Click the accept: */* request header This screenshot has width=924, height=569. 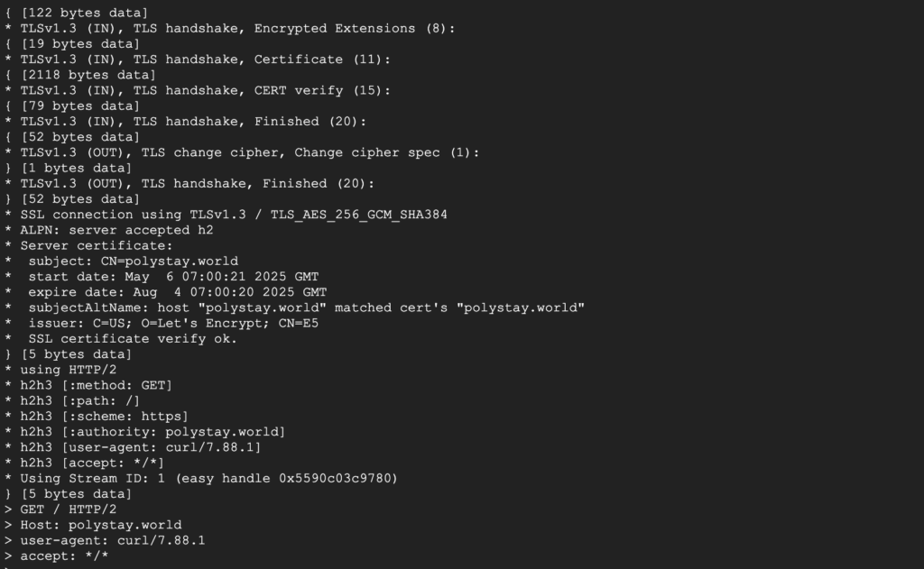coord(57,556)
